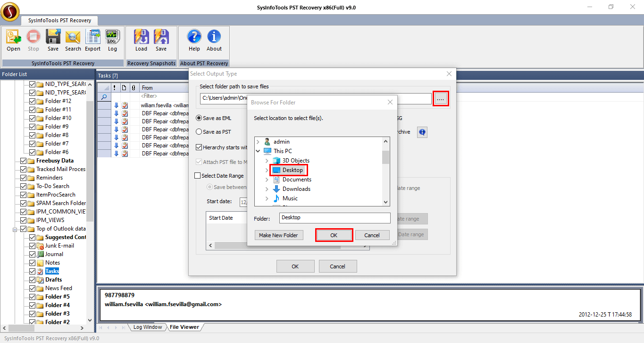Sort by the attachment paperclip column header
Image resolution: width=644 pixels, height=343 pixels.
pyautogui.click(x=133, y=87)
